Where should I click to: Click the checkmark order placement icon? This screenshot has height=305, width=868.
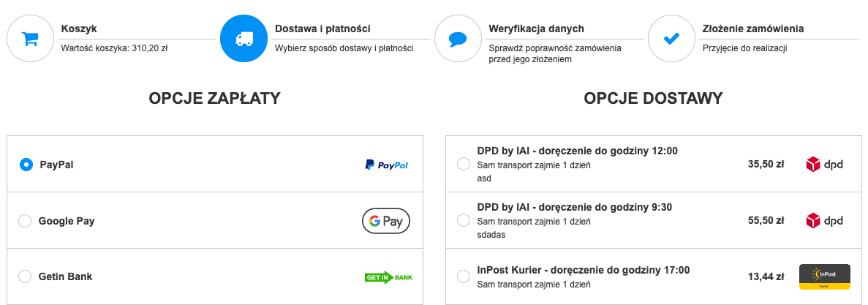pyautogui.click(x=671, y=39)
